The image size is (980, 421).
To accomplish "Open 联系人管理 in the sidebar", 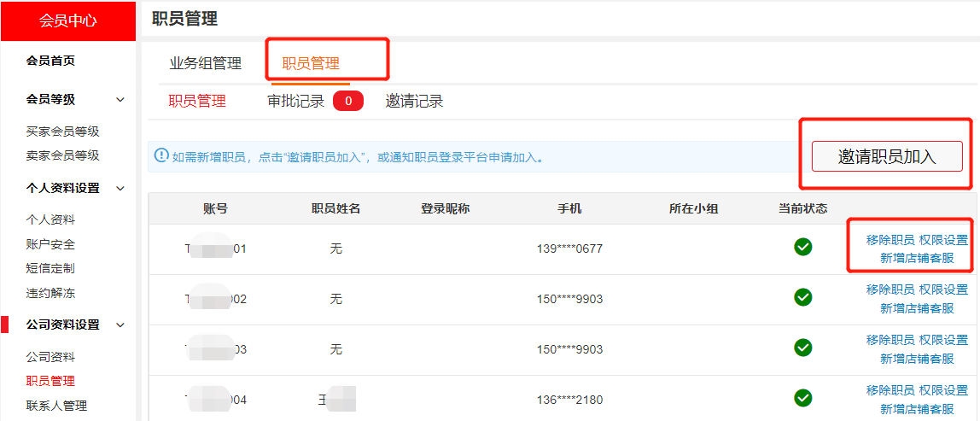I will 56,406.
